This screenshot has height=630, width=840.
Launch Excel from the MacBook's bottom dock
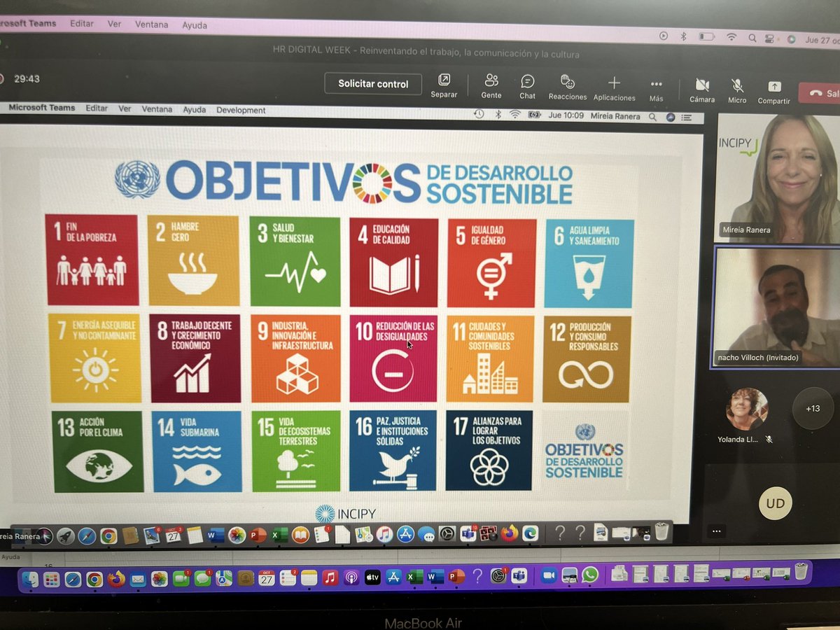[414, 577]
